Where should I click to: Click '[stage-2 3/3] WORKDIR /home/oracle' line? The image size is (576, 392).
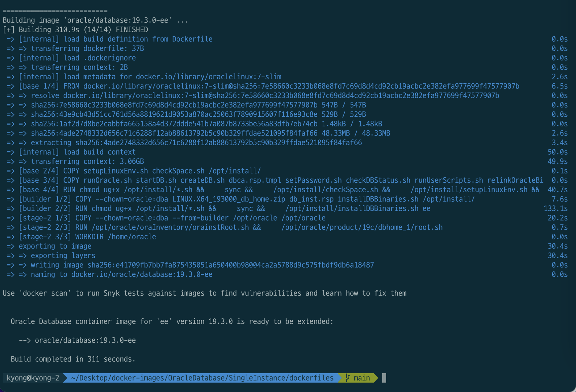point(81,237)
